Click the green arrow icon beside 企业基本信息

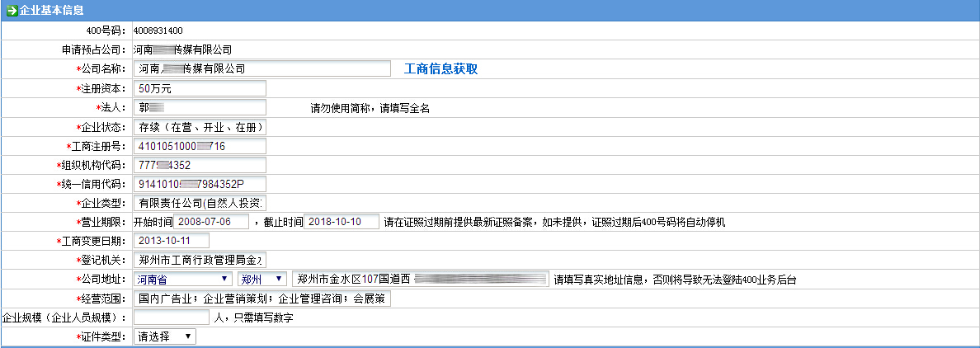[x=12, y=9]
